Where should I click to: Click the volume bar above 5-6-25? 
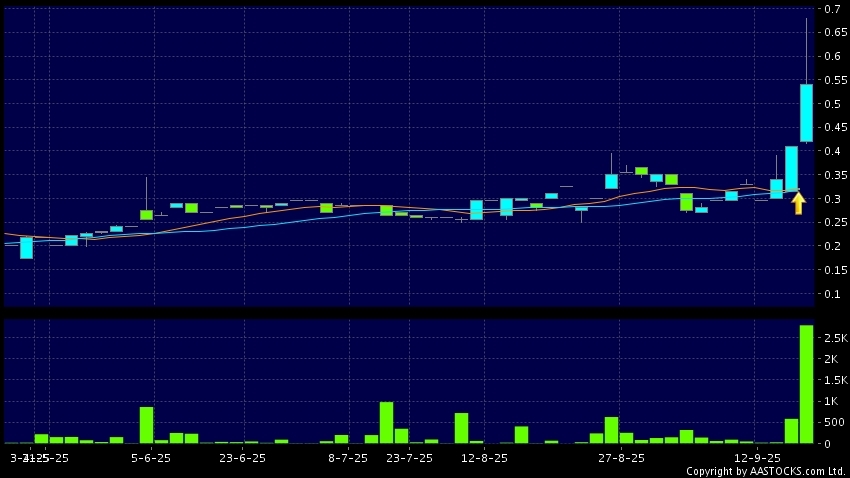146,425
